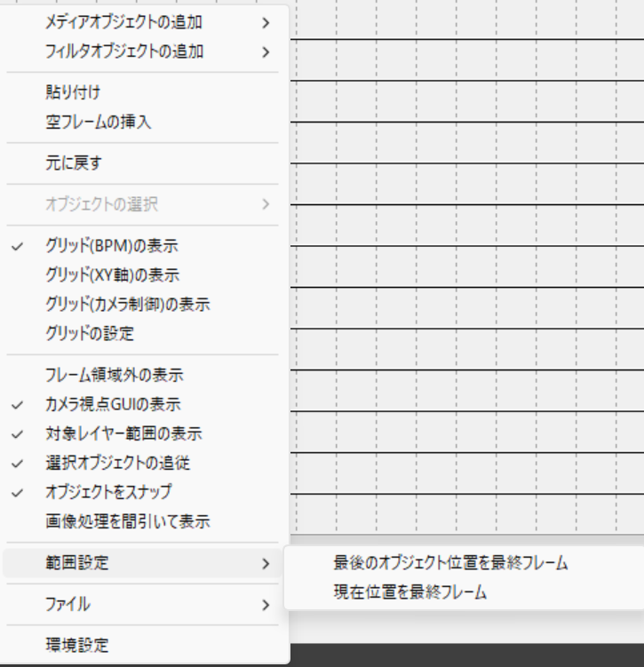Enable 画像処理を間引いて表示
The width and height of the screenshot is (644, 667).
(x=127, y=520)
